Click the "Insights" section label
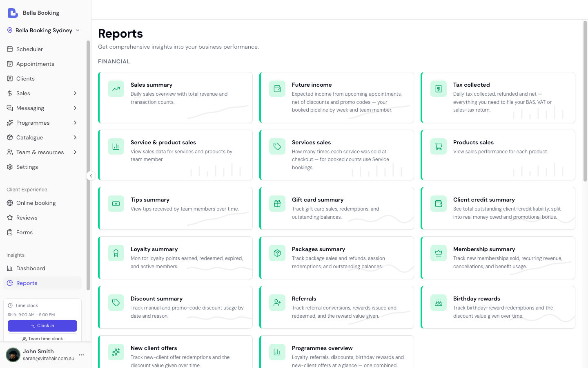Image resolution: width=588 pixels, height=368 pixels. pyautogui.click(x=16, y=255)
